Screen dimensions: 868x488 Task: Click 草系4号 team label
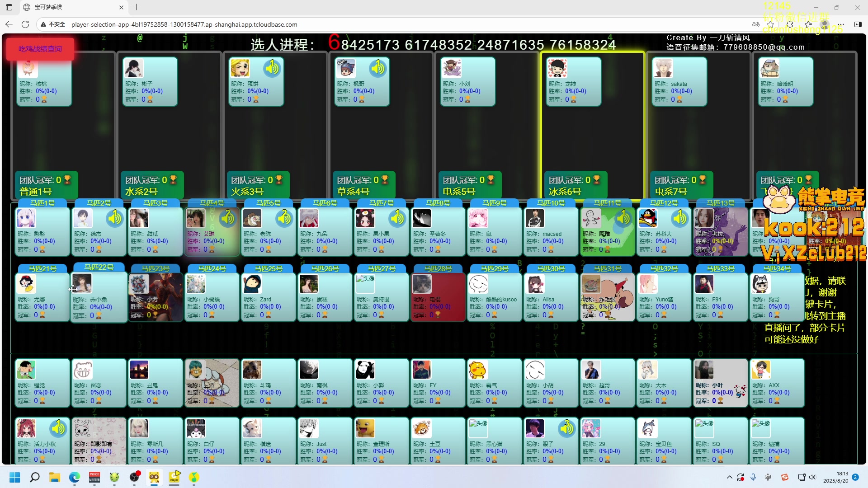(353, 192)
